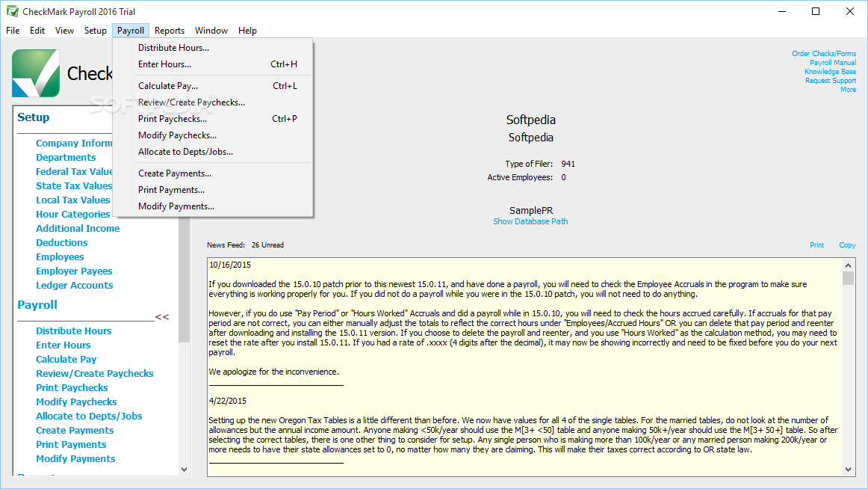The image size is (868, 489).
Task: Open Local Tax Values sidebar link
Action: [x=73, y=200]
